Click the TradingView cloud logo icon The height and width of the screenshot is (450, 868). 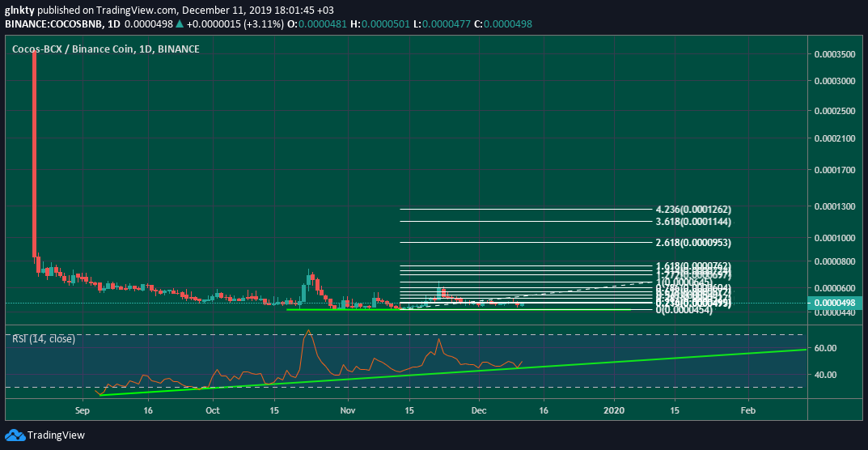click(15, 435)
